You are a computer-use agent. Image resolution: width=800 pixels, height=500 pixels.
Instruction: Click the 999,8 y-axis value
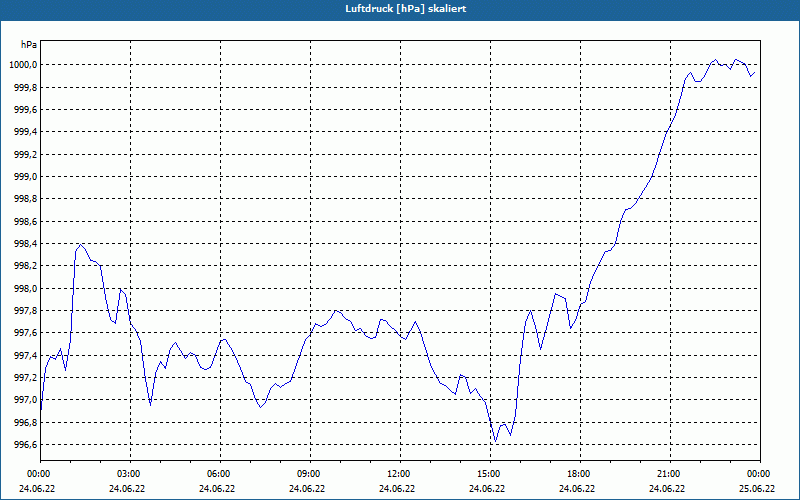point(26,87)
